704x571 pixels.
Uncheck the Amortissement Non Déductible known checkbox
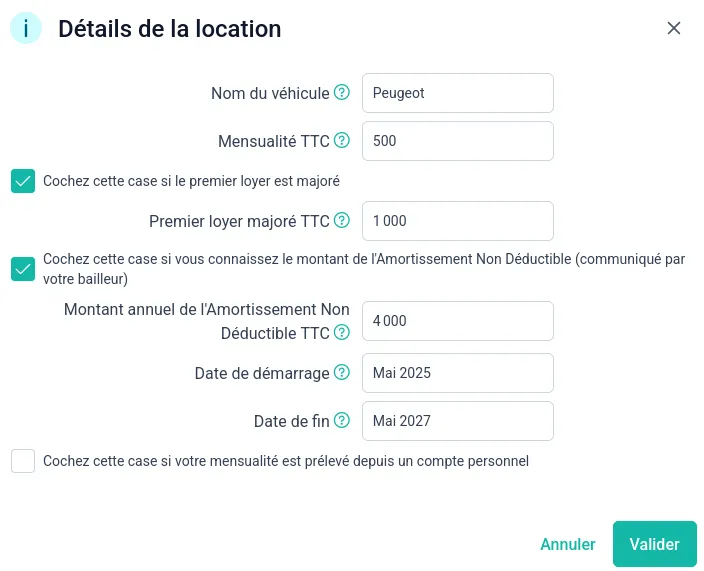[23, 269]
